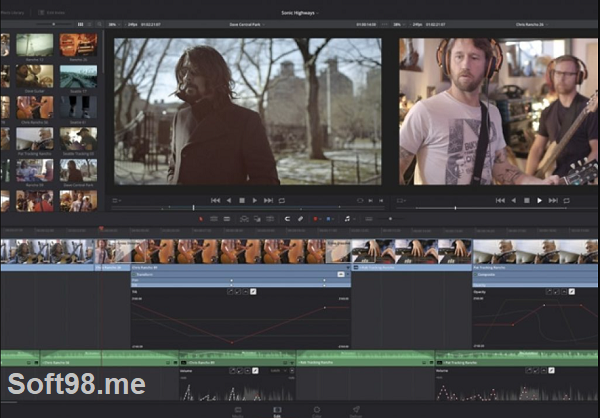The height and width of the screenshot is (418, 600).
Task: Adjust the timeline zoom slider
Action: (x=390, y=219)
